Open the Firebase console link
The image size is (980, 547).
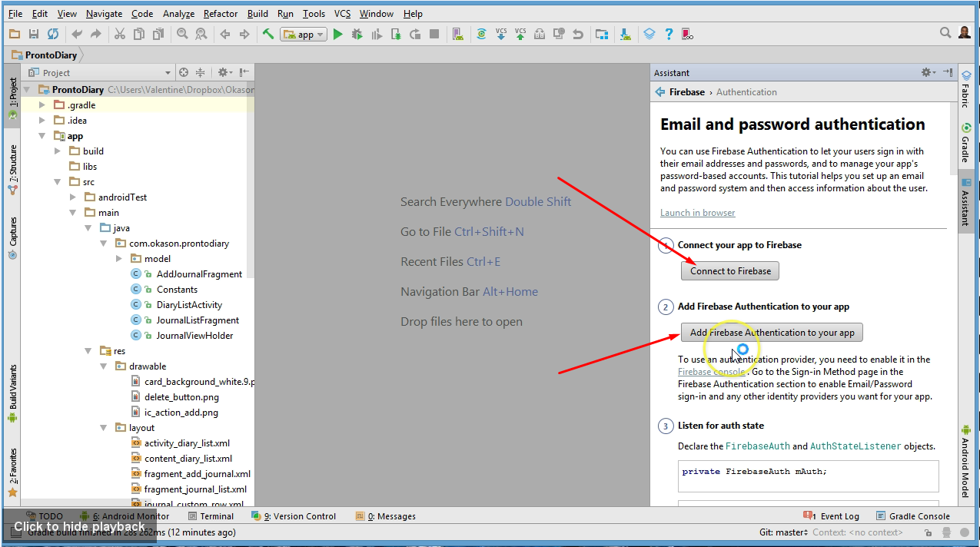tap(711, 372)
